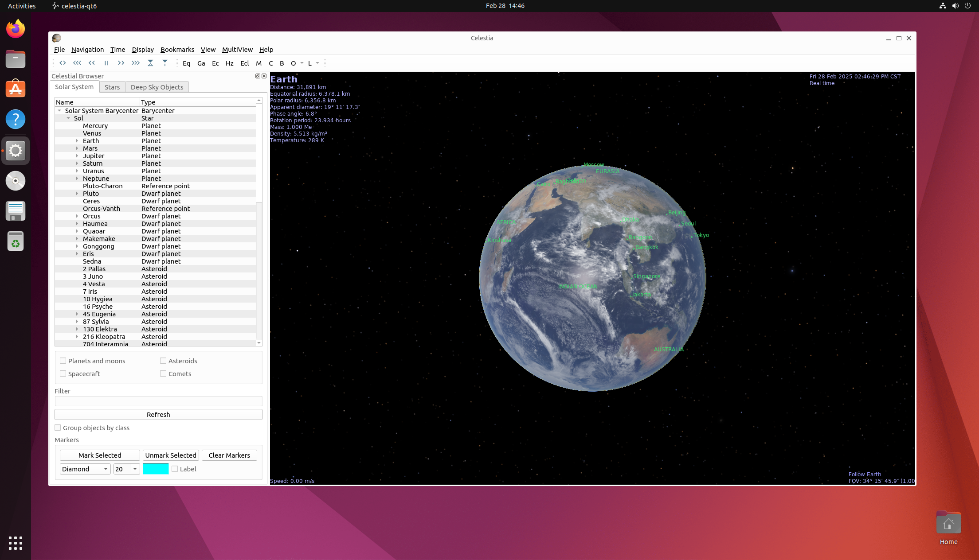979x560 pixels.
Task: Open the L labels dropdown arrow
Action: [317, 63]
